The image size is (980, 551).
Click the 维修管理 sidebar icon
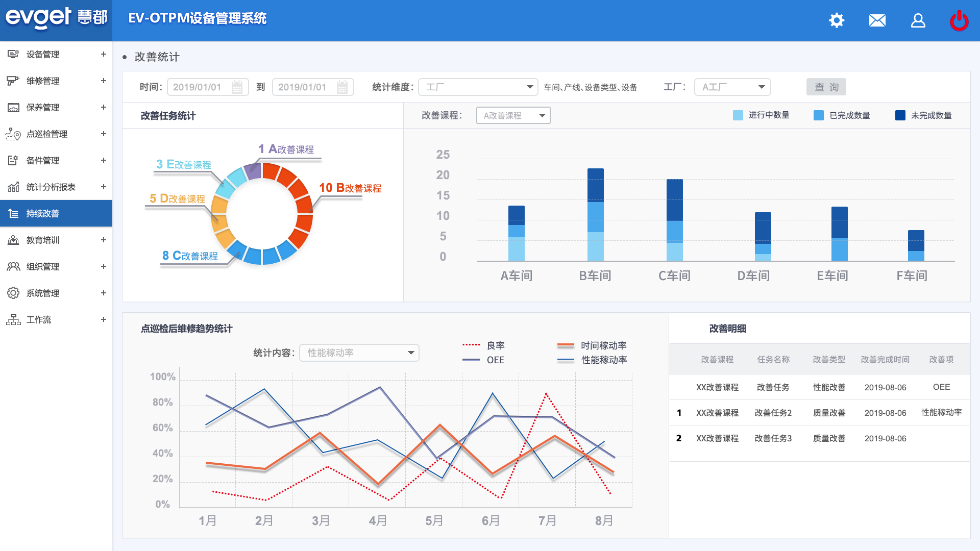(x=13, y=81)
